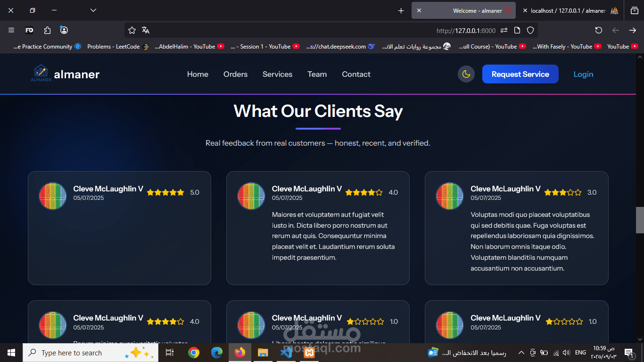
Task: Open the Arabic novels group bookmark
Action: point(416,46)
